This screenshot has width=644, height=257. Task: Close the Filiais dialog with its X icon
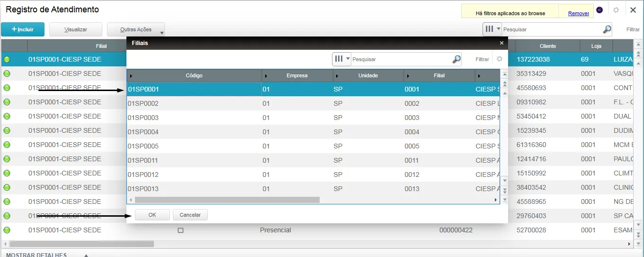click(x=501, y=43)
